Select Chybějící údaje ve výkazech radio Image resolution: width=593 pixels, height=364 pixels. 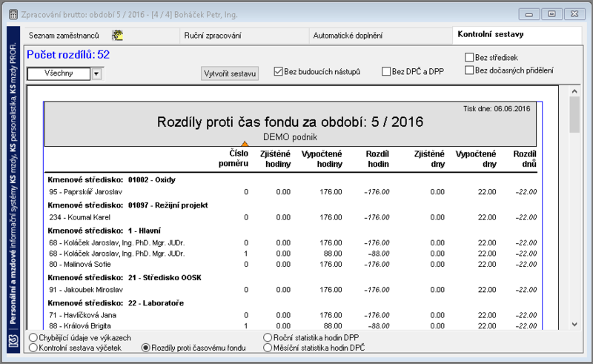coord(80,337)
